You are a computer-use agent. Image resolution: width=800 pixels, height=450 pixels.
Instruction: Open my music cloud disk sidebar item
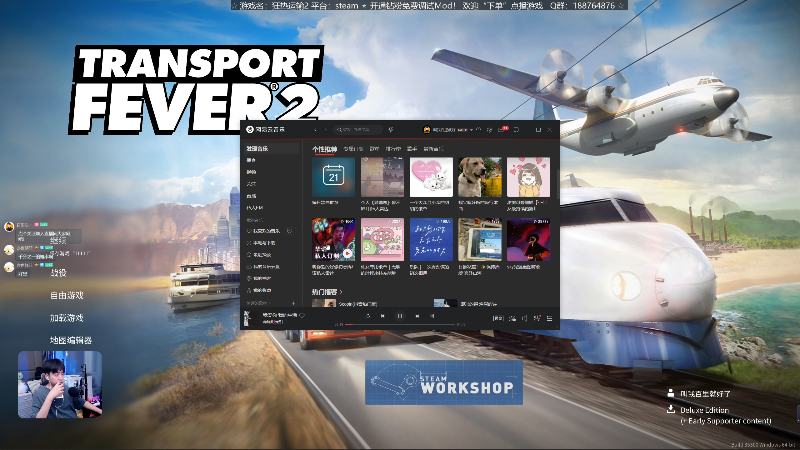[263, 266]
